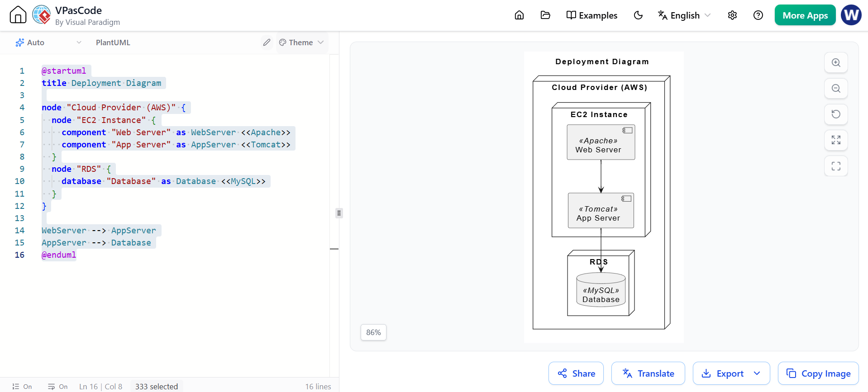The height and width of the screenshot is (392, 868).
Task: Zoom in on the diagram preview
Action: [x=836, y=63]
